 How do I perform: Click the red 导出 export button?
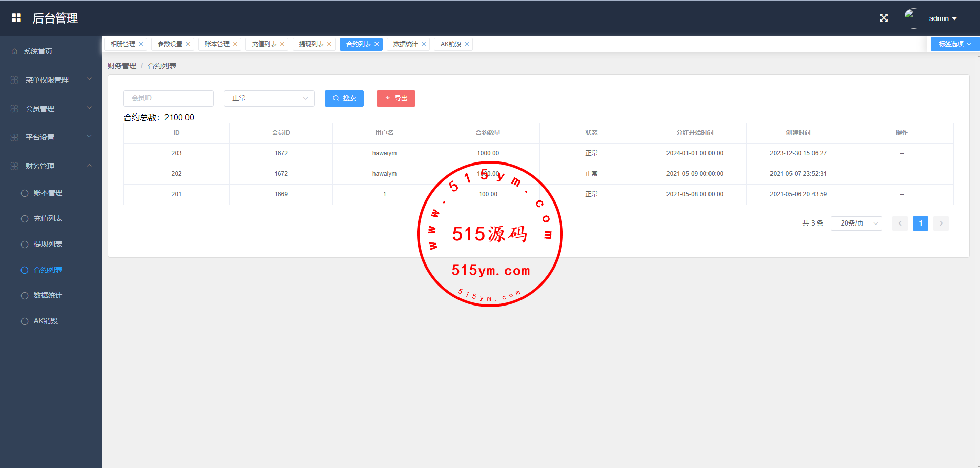(395, 98)
